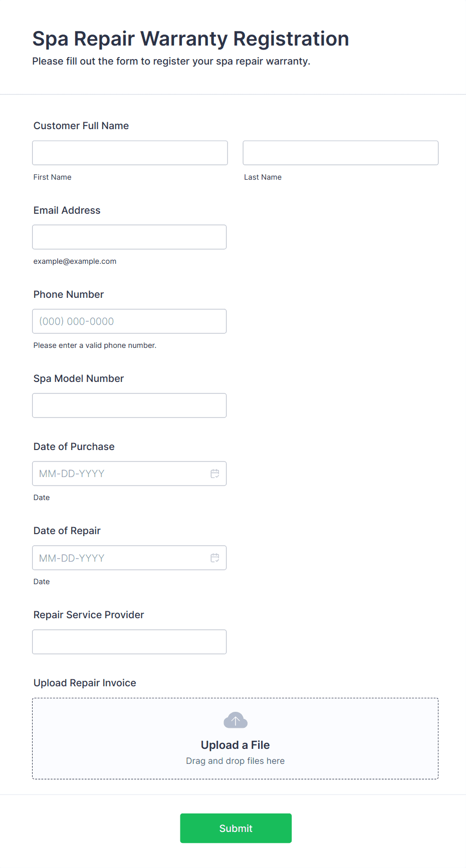Focus the Last Name text box
The height and width of the screenshot is (868, 466).
(340, 153)
